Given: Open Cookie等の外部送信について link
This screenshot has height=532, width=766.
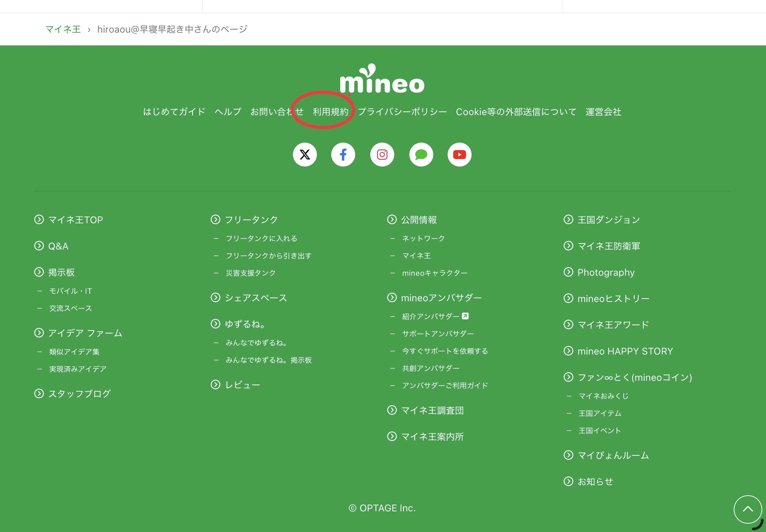Looking at the screenshot, I should click(x=516, y=112).
